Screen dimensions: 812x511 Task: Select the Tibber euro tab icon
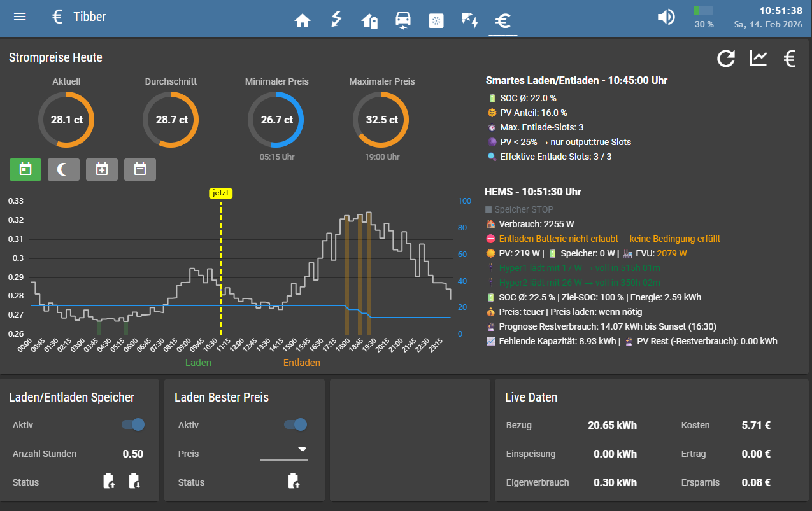click(502, 21)
